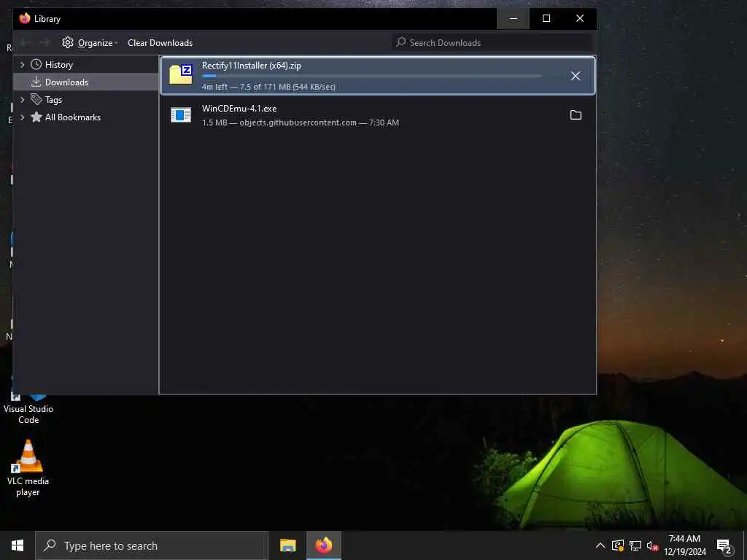Go forward using the Library forward arrow

coord(44,43)
